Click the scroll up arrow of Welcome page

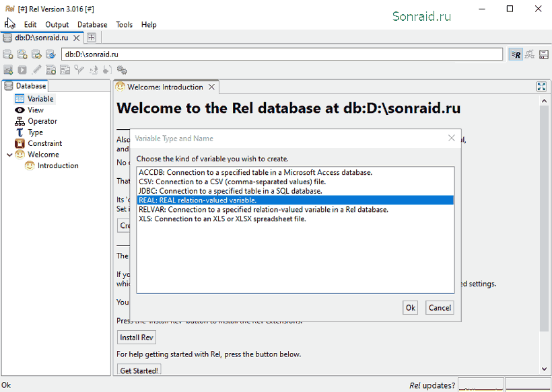tap(544, 101)
